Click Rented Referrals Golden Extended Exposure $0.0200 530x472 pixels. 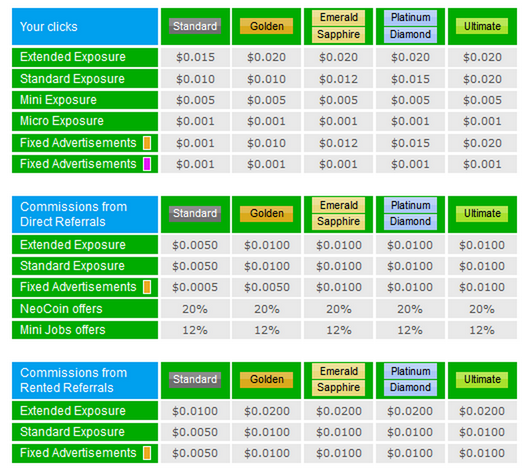[x=266, y=411]
